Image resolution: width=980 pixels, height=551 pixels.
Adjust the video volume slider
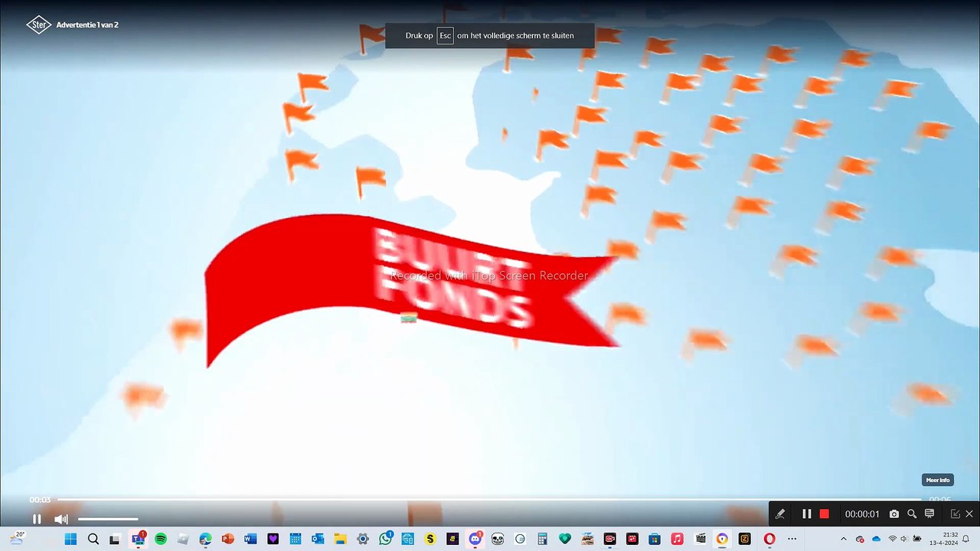pos(108,519)
